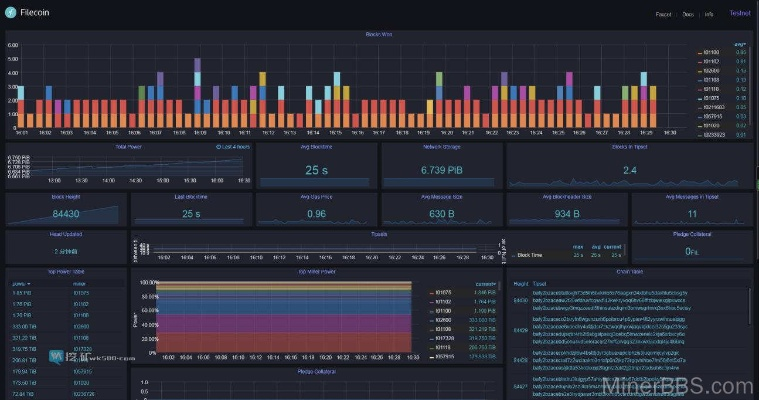Sort Top Miner Power legend by current

tap(483, 283)
